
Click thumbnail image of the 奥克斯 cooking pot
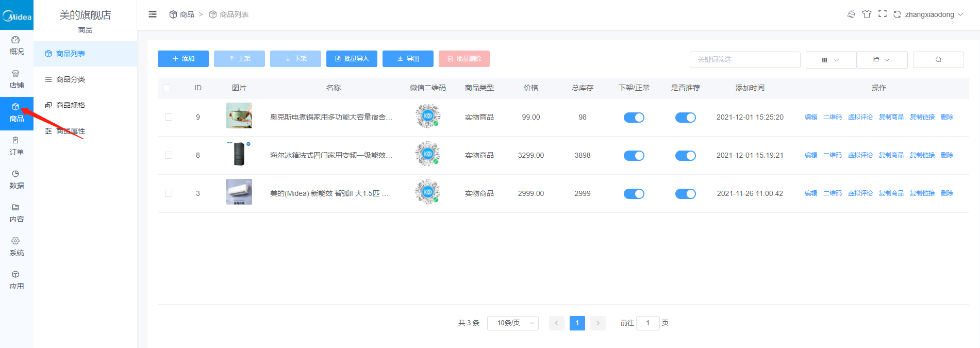[239, 115]
